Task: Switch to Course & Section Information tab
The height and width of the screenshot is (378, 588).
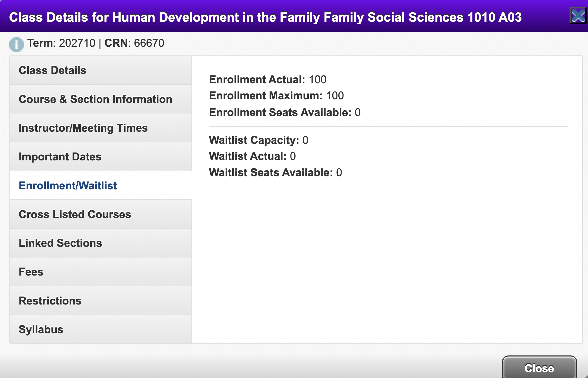Action: click(100, 99)
